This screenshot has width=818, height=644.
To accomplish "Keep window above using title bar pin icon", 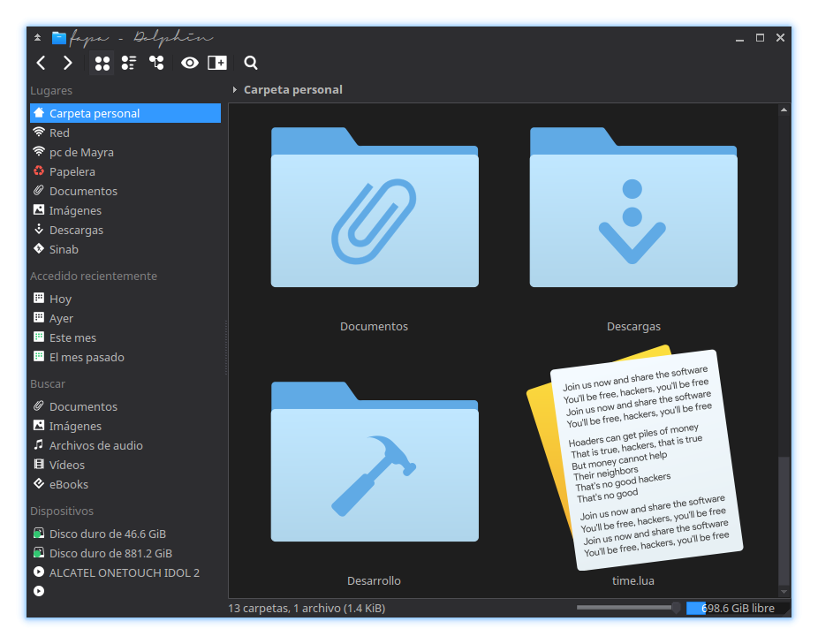I will (x=38, y=38).
